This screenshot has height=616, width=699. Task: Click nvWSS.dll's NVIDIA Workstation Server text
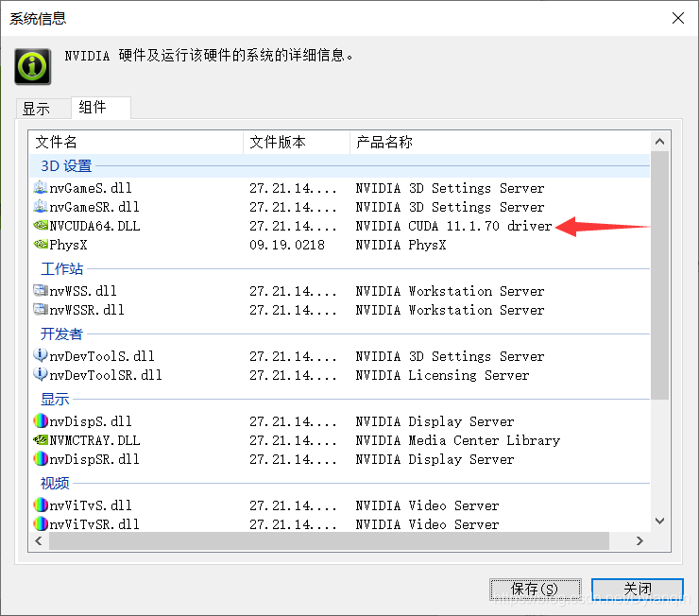[450, 291]
